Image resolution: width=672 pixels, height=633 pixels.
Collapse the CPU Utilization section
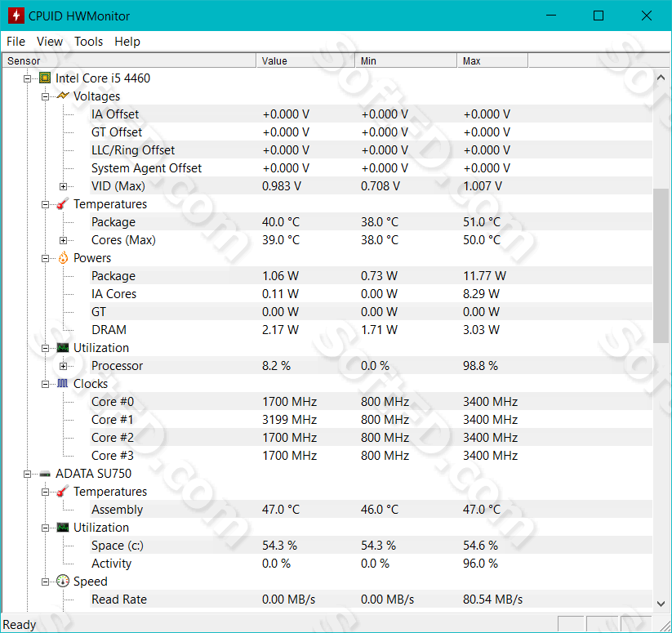click(x=45, y=349)
